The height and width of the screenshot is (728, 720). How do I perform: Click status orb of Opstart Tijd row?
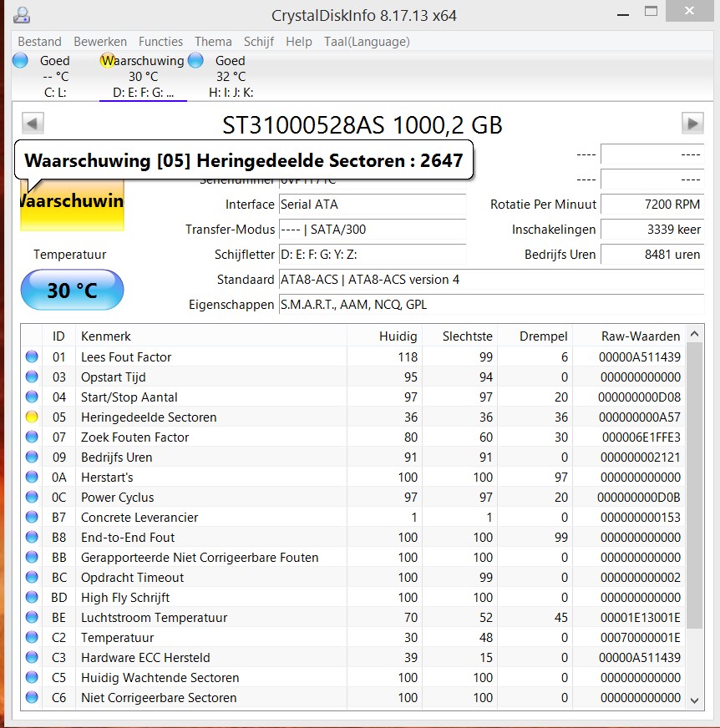click(32, 377)
